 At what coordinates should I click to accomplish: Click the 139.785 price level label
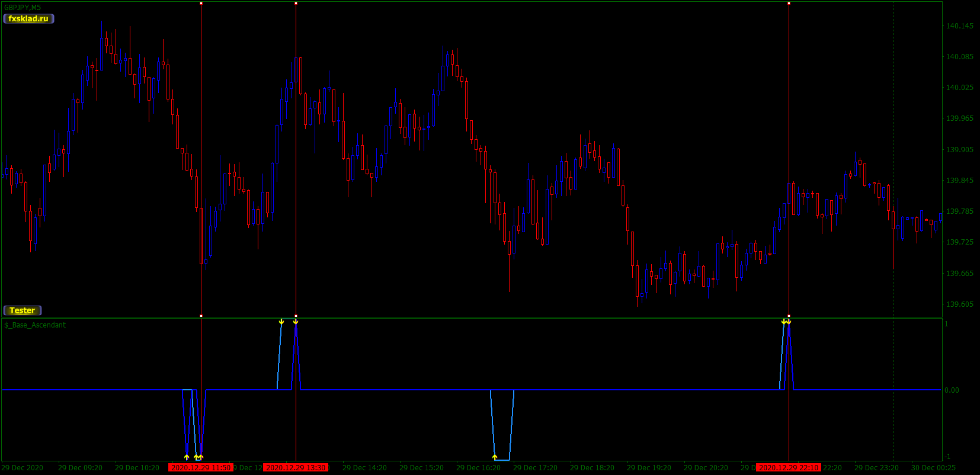tap(959, 211)
